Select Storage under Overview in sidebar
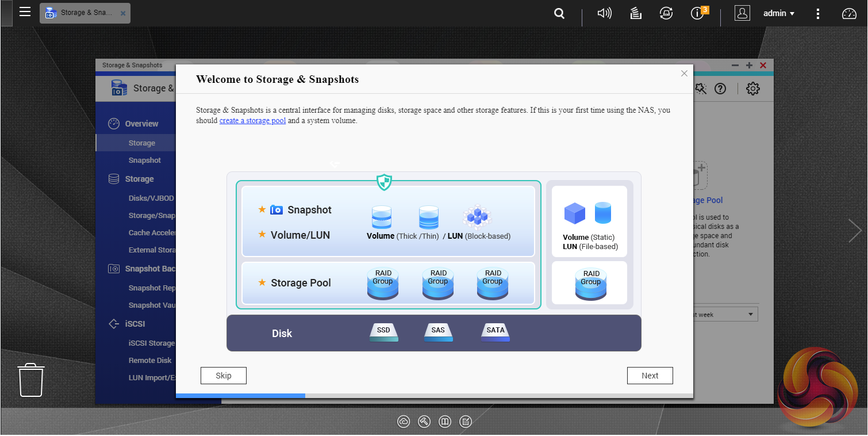The width and height of the screenshot is (868, 436). [142, 143]
